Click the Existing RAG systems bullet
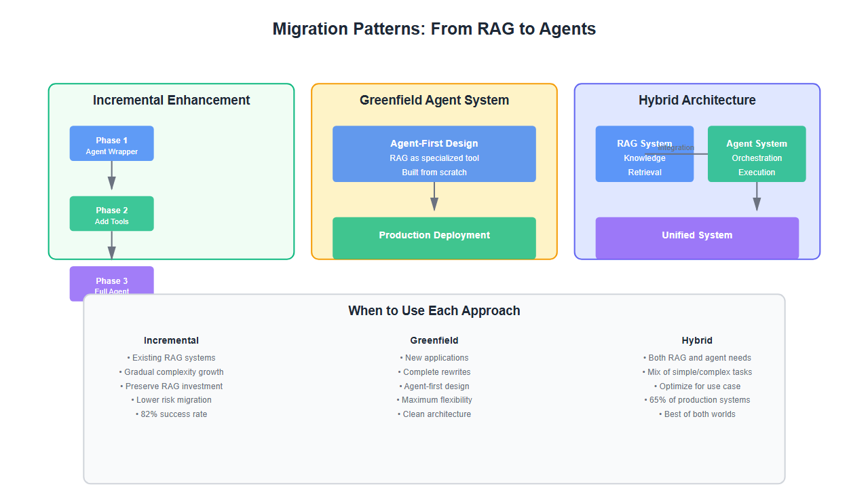Viewport: 868px width, 489px height. (171, 358)
